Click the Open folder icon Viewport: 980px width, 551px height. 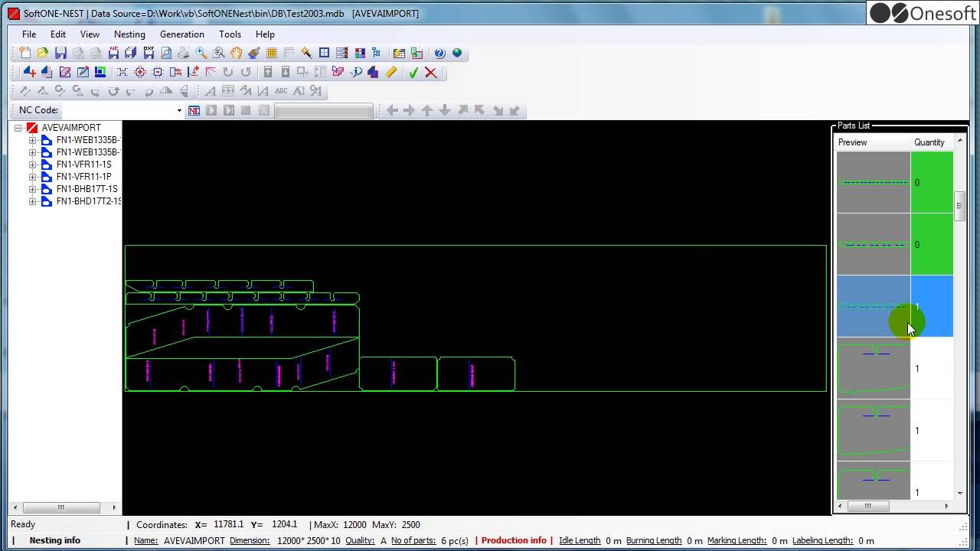click(43, 53)
